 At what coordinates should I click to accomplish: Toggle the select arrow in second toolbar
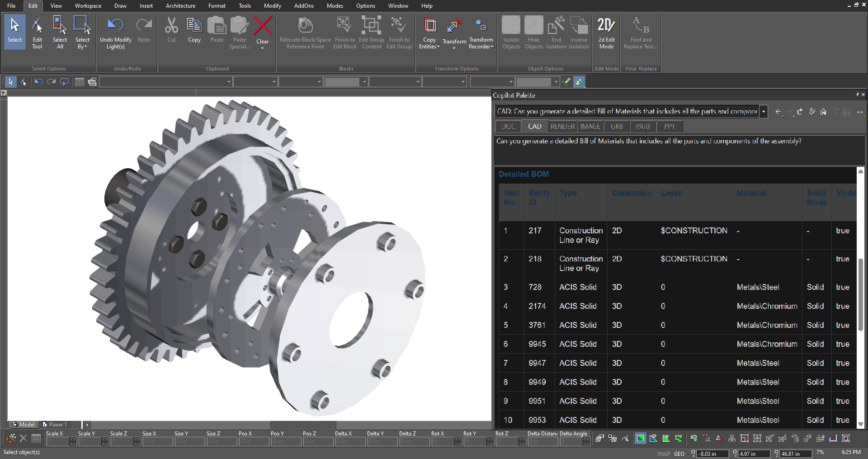pyautogui.click(x=10, y=82)
